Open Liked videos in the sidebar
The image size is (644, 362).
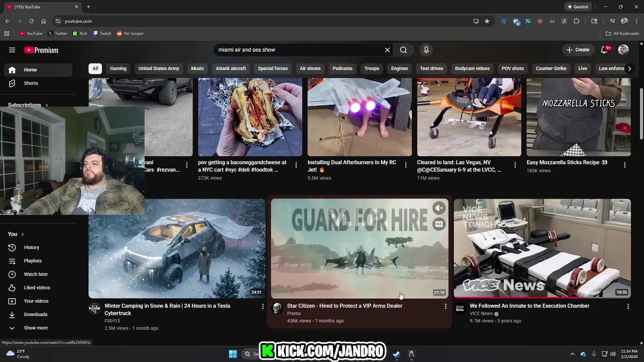pyautogui.click(x=38, y=288)
